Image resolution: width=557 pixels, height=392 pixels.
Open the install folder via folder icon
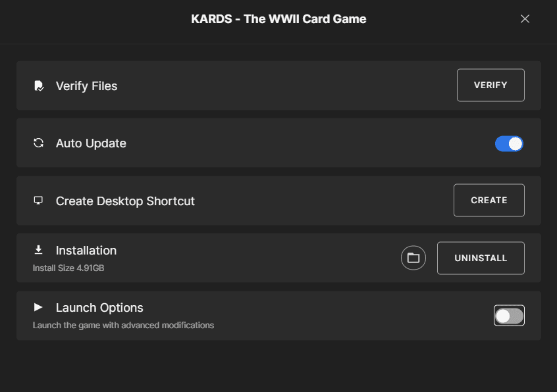413,258
